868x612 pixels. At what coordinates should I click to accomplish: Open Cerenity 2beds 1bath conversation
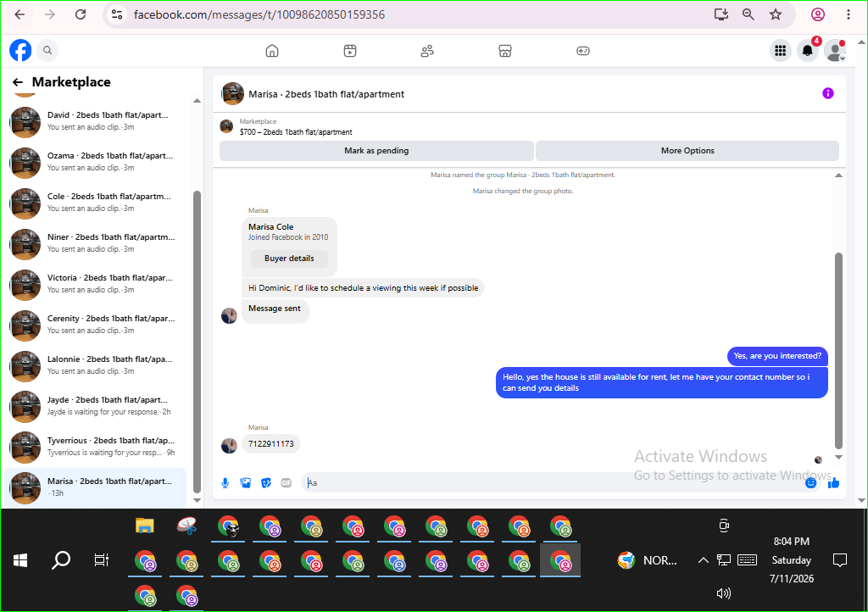click(97, 325)
